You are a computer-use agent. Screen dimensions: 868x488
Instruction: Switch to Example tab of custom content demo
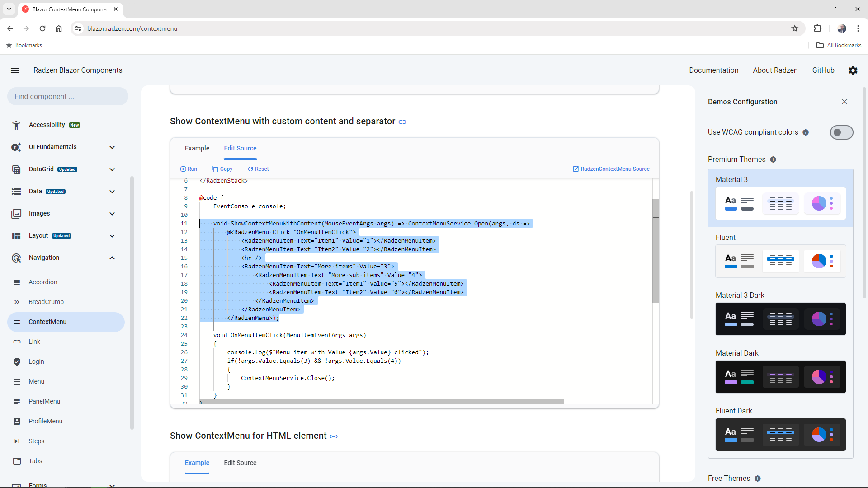coord(197,149)
